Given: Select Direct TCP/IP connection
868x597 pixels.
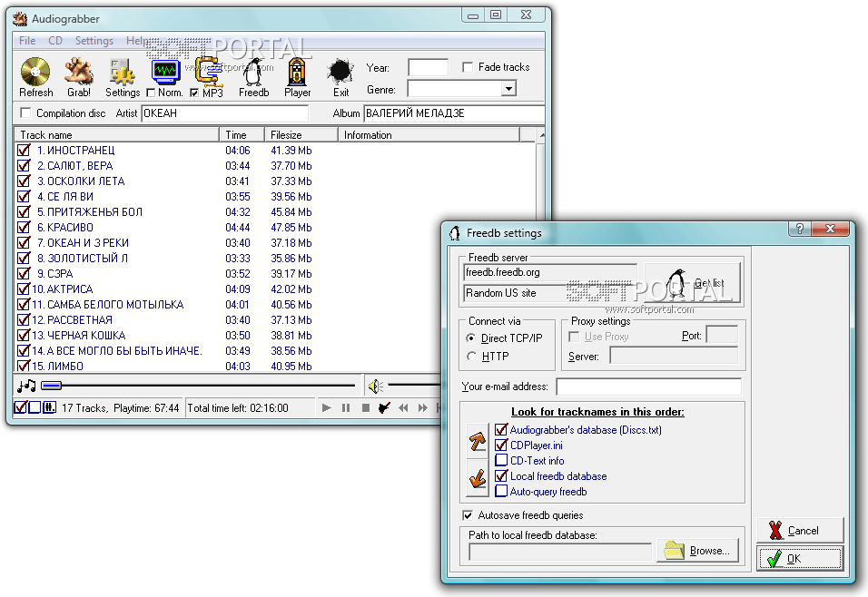Looking at the screenshot, I should tap(471, 338).
